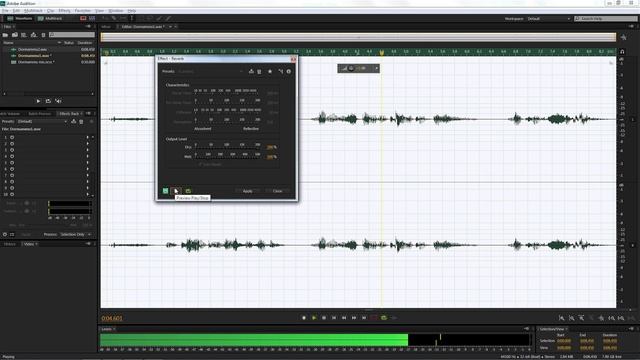
Task: Open the Workspace dropdown
Action: click(x=548, y=19)
